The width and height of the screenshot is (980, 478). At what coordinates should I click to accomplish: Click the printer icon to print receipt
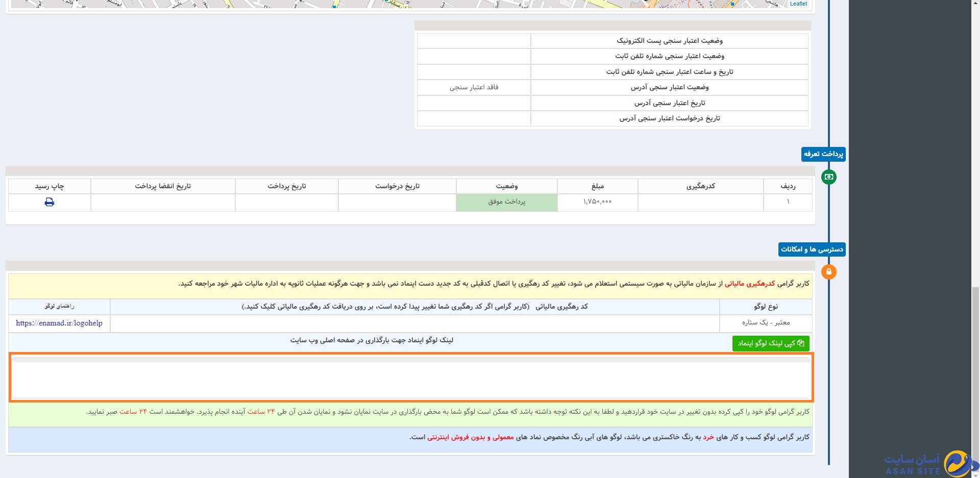[x=50, y=202]
